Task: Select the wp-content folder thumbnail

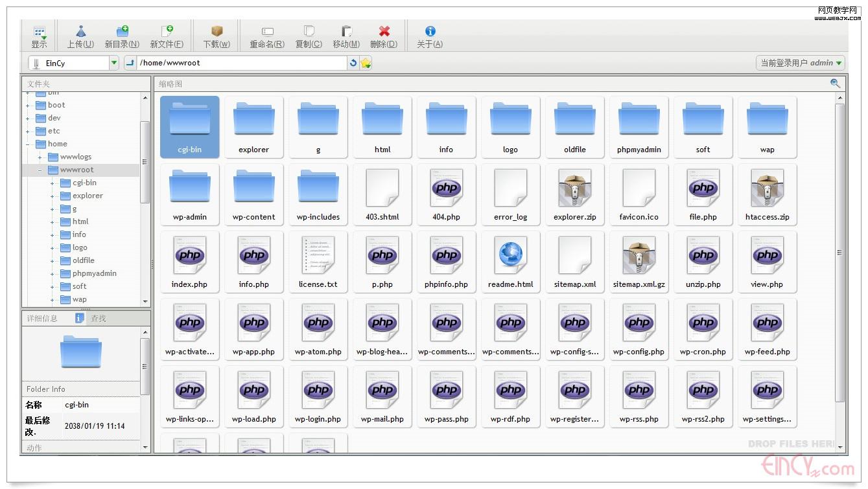Action: [254, 194]
